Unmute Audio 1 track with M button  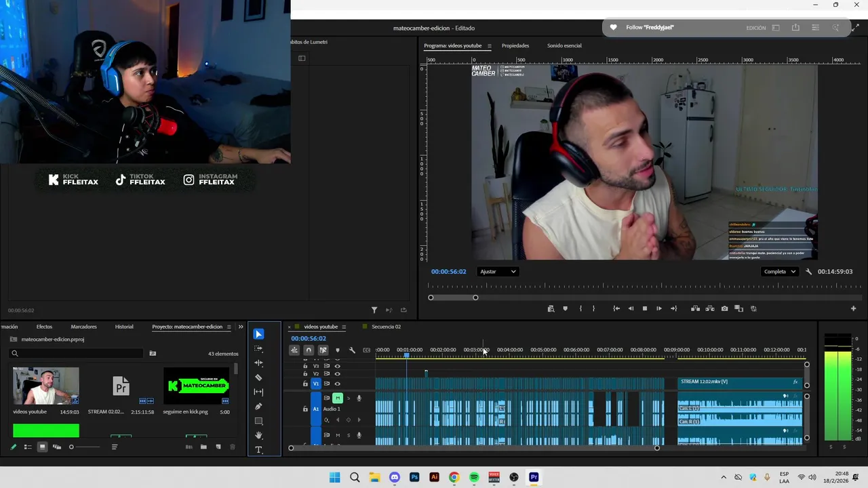tap(338, 398)
